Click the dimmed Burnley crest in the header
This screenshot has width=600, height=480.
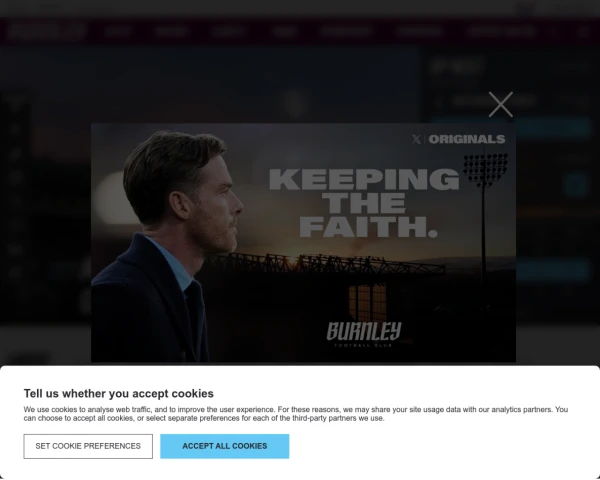[x=46, y=31]
